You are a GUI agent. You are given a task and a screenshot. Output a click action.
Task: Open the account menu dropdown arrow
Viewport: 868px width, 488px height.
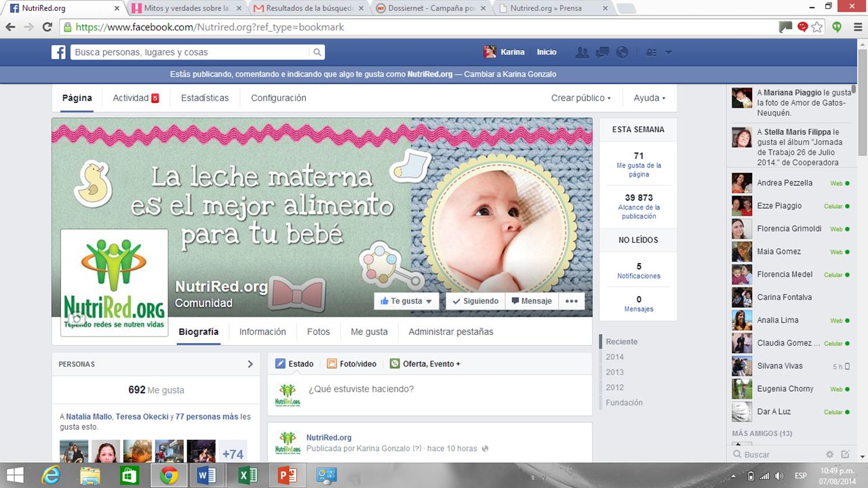tap(668, 52)
